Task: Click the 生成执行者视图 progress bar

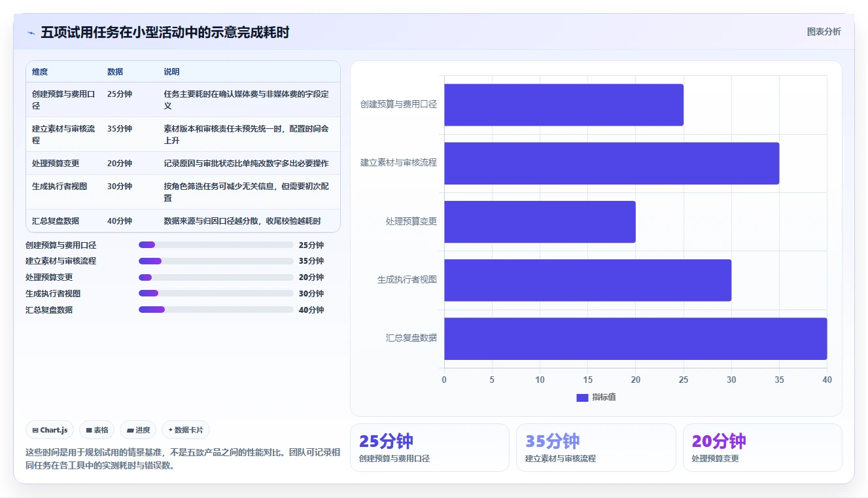Action: point(216,293)
